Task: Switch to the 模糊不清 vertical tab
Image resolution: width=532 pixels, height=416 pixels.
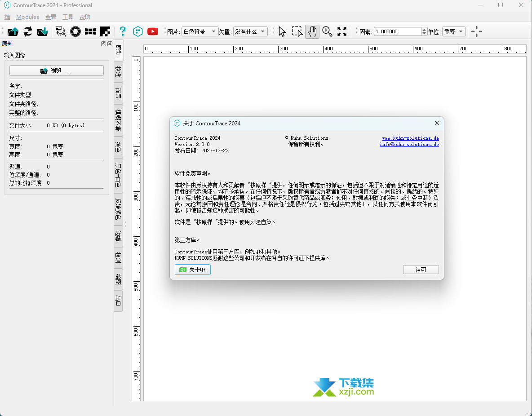Action: click(119, 120)
